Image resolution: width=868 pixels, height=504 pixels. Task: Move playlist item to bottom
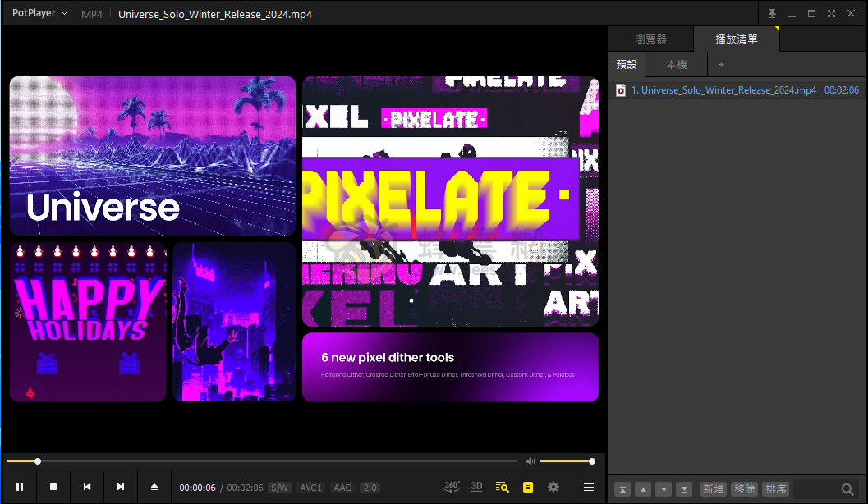click(684, 489)
